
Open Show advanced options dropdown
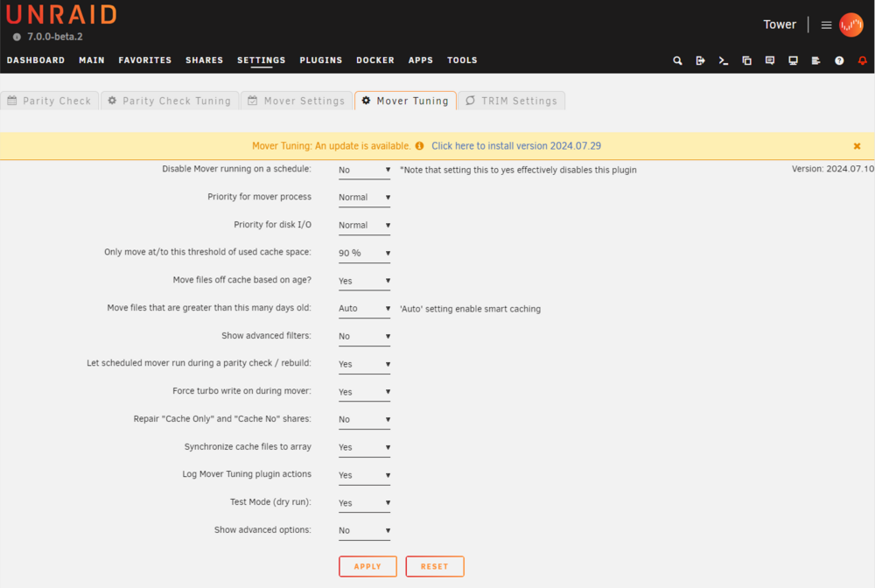364,530
